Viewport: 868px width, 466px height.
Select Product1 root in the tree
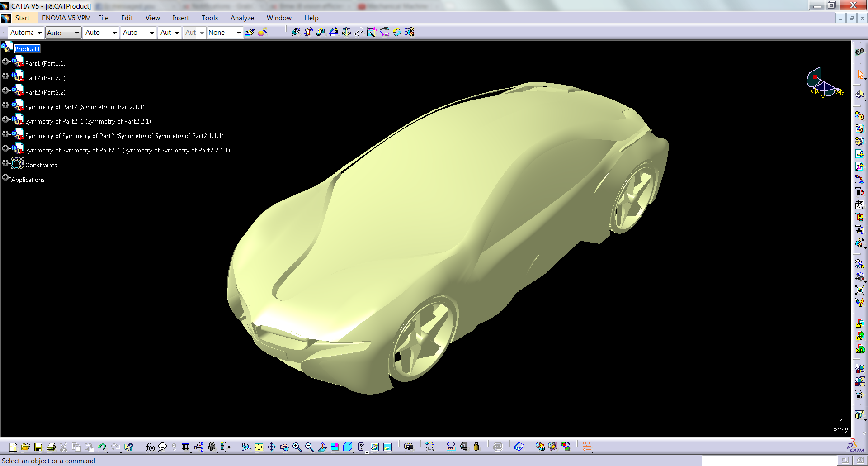coord(27,49)
